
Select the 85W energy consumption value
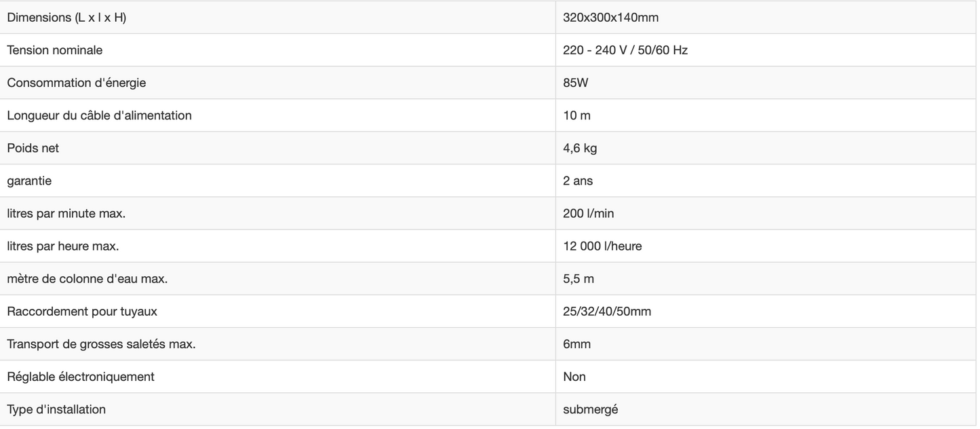coord(576,83)
